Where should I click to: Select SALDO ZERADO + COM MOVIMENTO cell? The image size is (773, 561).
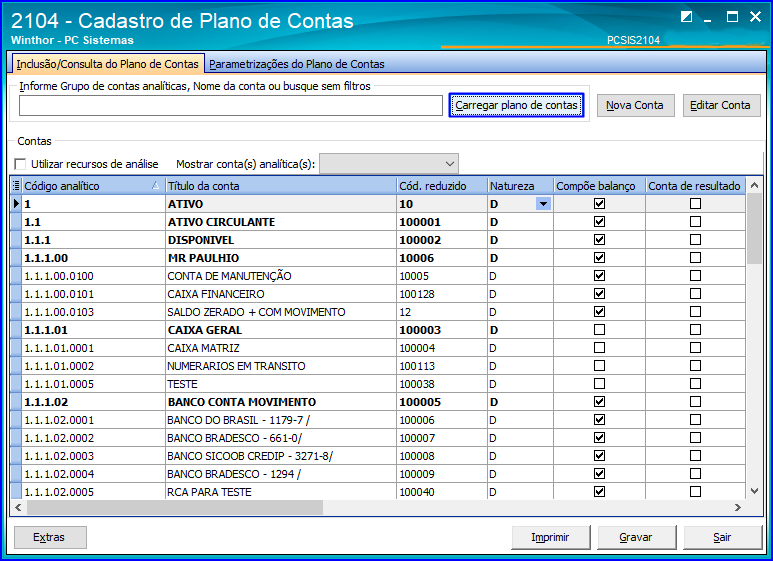[281, 312]
